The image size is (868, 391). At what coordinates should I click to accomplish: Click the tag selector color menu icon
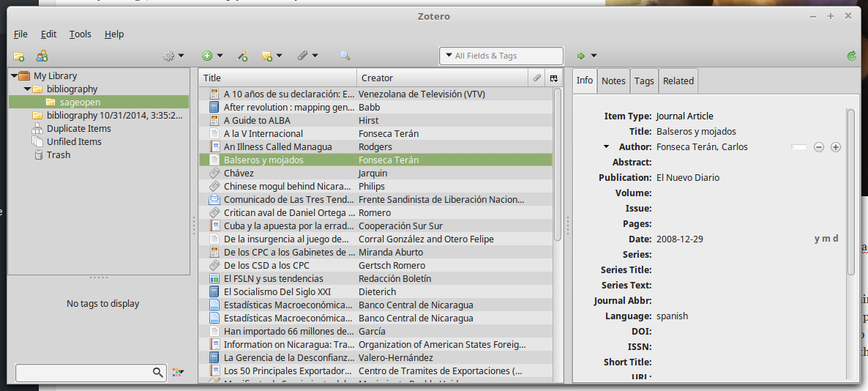[x=178, y=373]
